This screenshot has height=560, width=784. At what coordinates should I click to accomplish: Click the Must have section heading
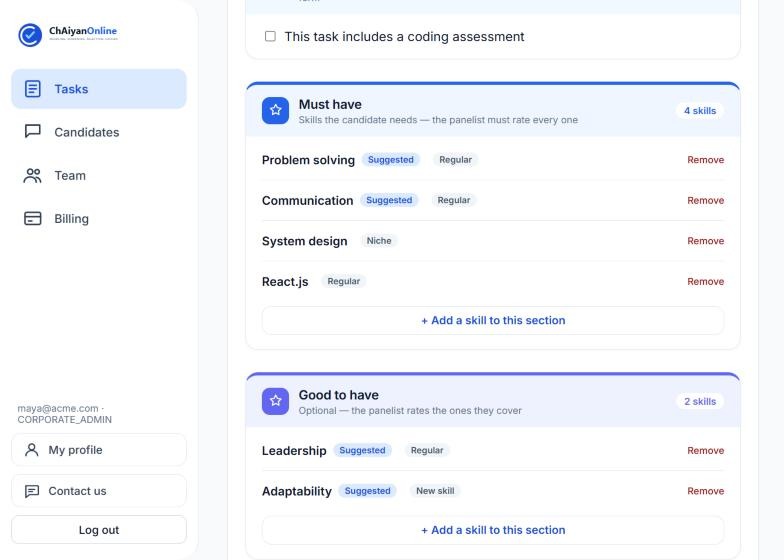coord(330,104)
